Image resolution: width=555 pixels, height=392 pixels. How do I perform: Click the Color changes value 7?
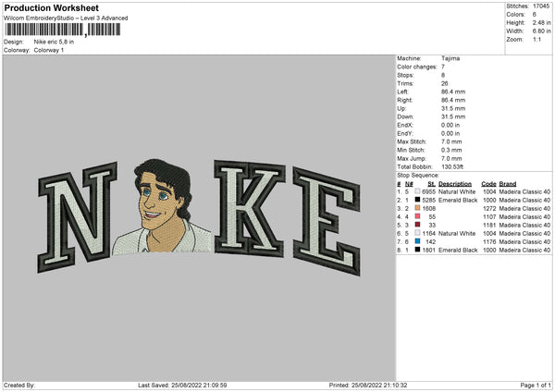pos(443,67)
